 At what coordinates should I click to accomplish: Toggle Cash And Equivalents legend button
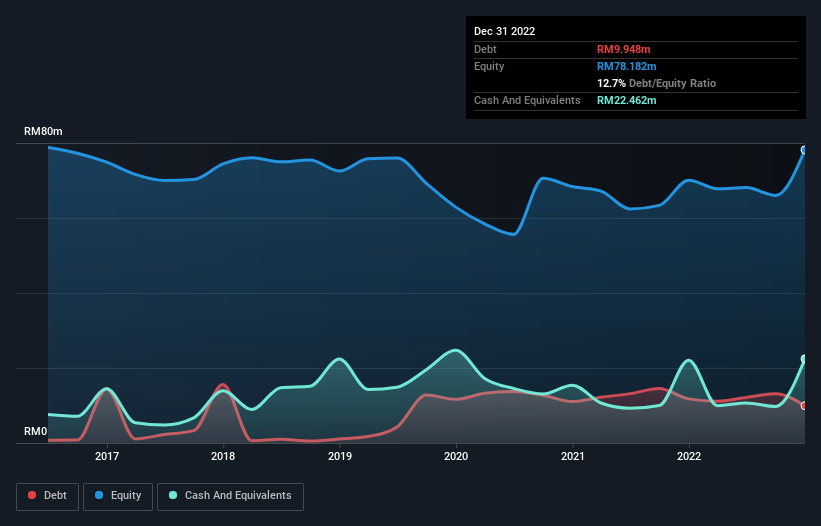pyautogui.click(x=230, y=496)
